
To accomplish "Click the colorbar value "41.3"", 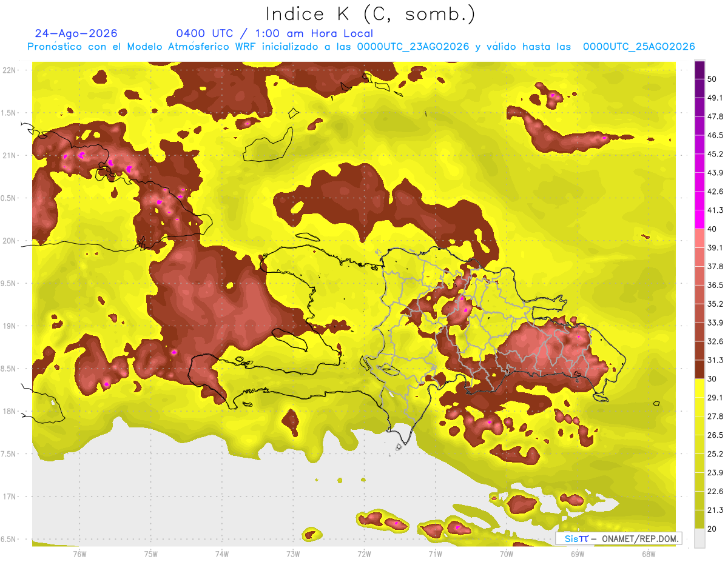I will pyautogui.click(x=715, y=210).
